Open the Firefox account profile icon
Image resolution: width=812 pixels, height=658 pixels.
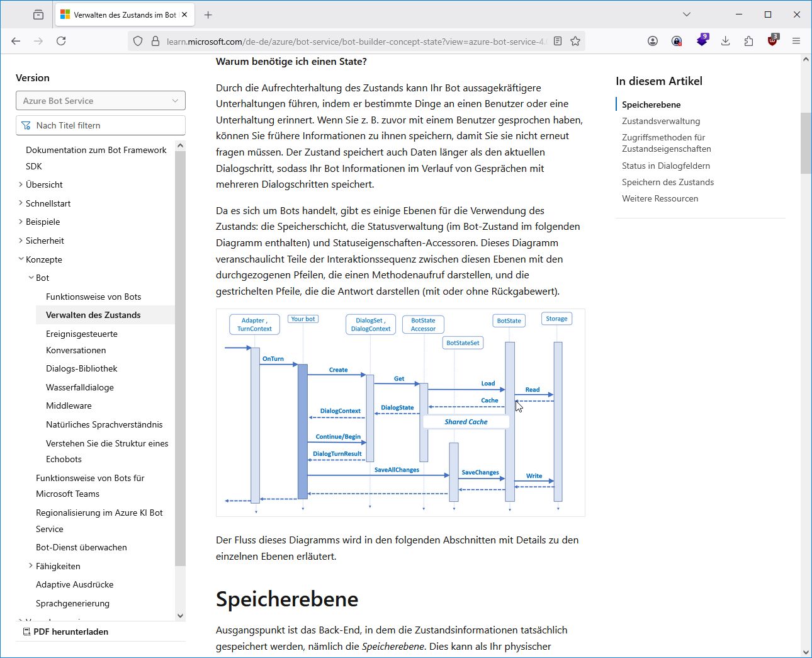coord(653,41)
